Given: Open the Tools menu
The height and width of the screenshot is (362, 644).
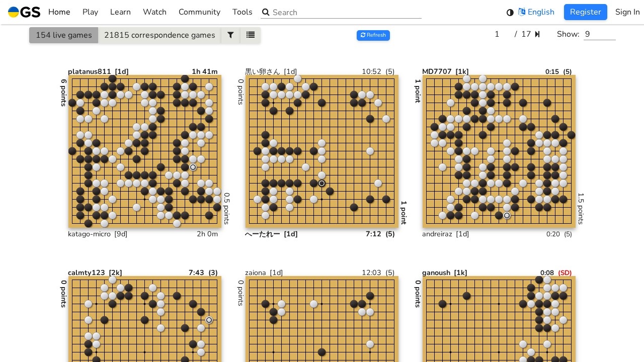Looking at the screenshot, I should click(242, 12).
